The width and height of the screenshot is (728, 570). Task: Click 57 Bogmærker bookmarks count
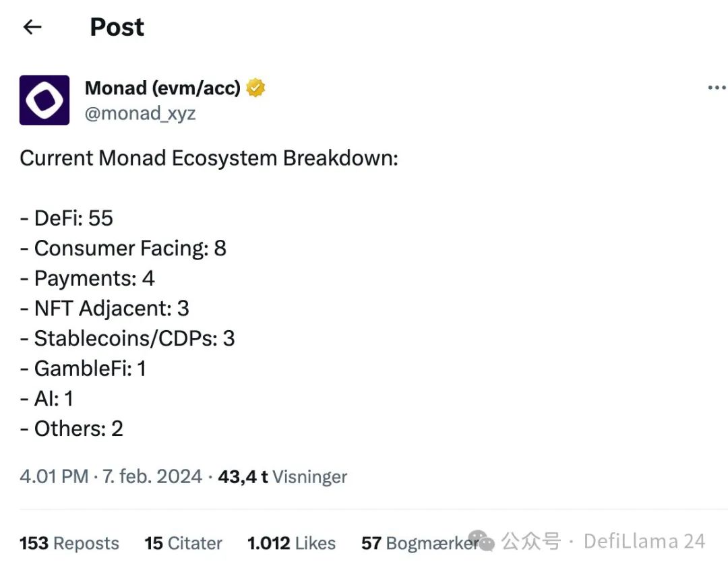418,543
